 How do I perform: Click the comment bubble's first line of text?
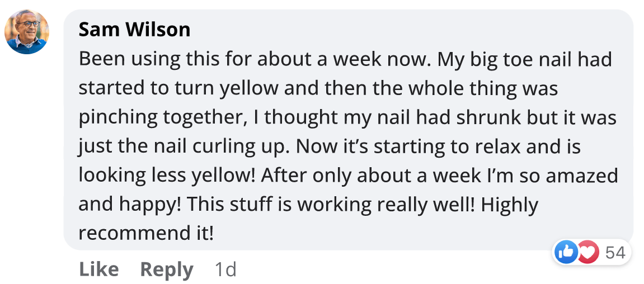tap(345, 59)
